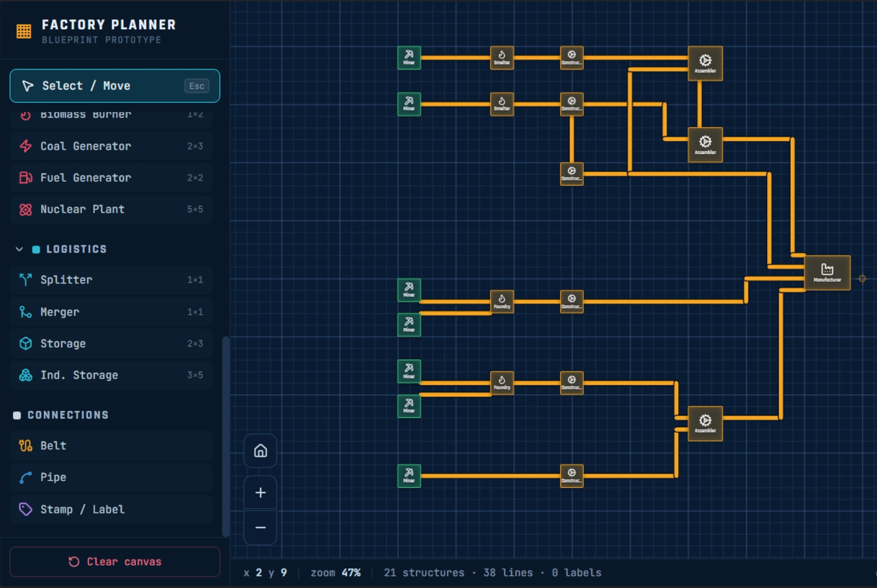Screen dimensions: 877x588
Task: Activate the Select / Move tool
Action: [x=115, y=86]
